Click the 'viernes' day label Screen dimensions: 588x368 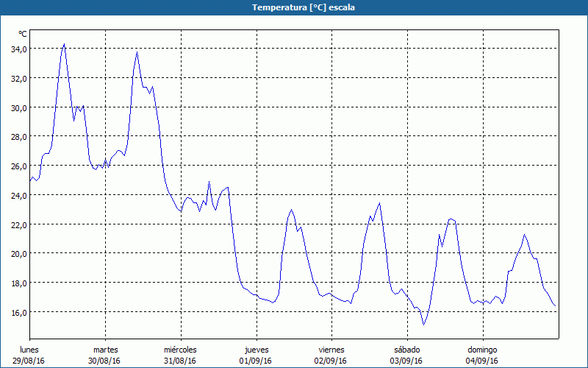click(x=331, y=350)
